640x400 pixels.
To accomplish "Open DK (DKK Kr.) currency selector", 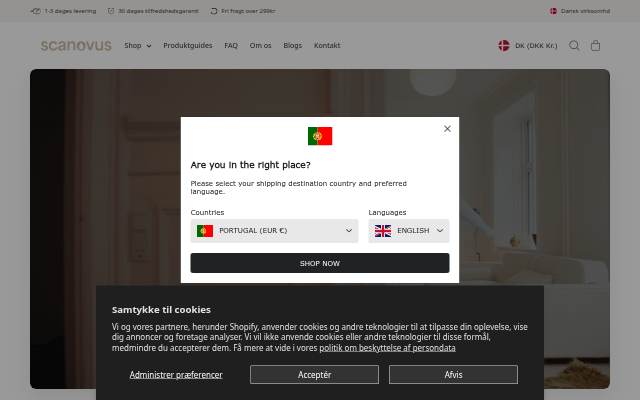I will 528,45.
